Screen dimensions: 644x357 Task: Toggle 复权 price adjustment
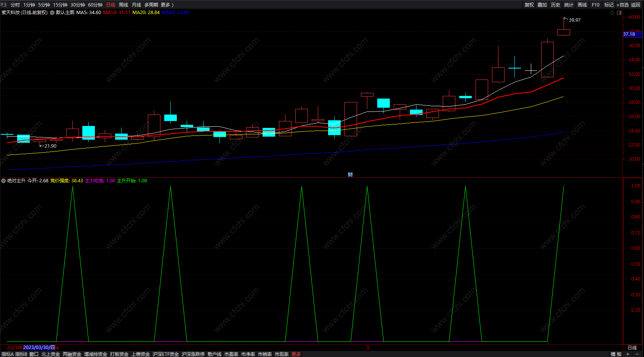[529, 5]
